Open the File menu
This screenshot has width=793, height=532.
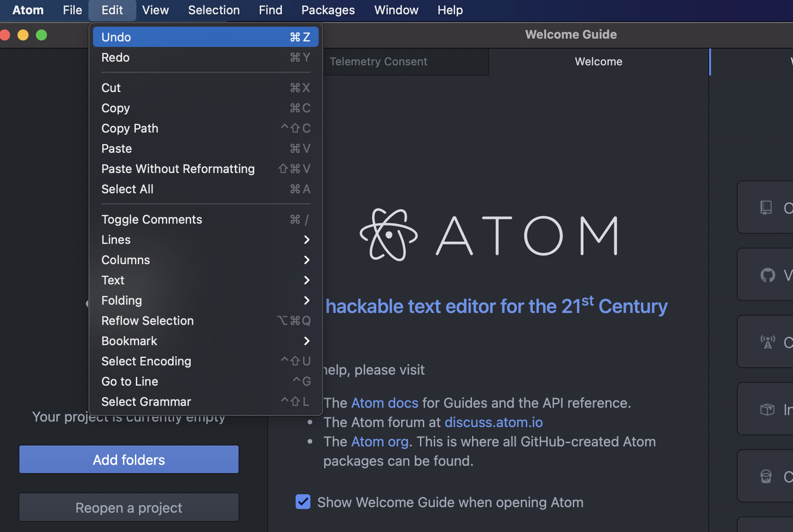[72, 10]
